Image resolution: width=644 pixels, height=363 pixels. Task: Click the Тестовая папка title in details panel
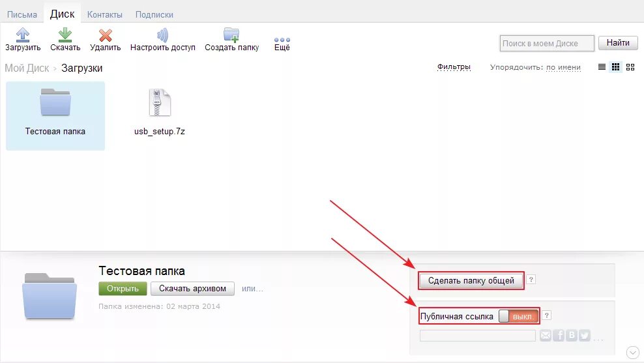tap(141, 271)
